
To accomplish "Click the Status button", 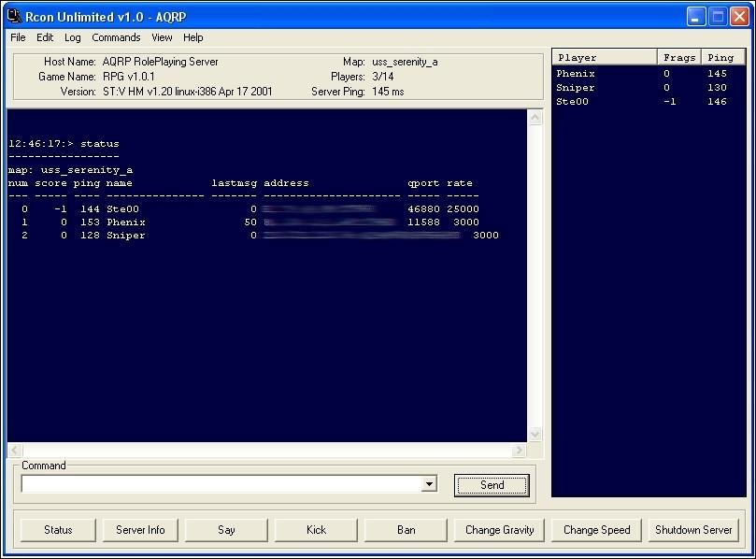I will coord(58,530).
